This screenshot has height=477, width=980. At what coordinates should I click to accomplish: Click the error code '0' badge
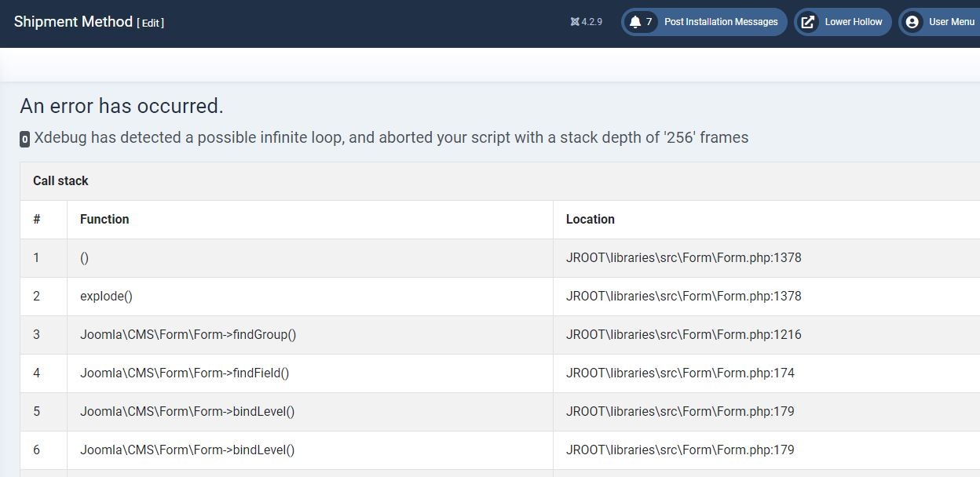24,140
